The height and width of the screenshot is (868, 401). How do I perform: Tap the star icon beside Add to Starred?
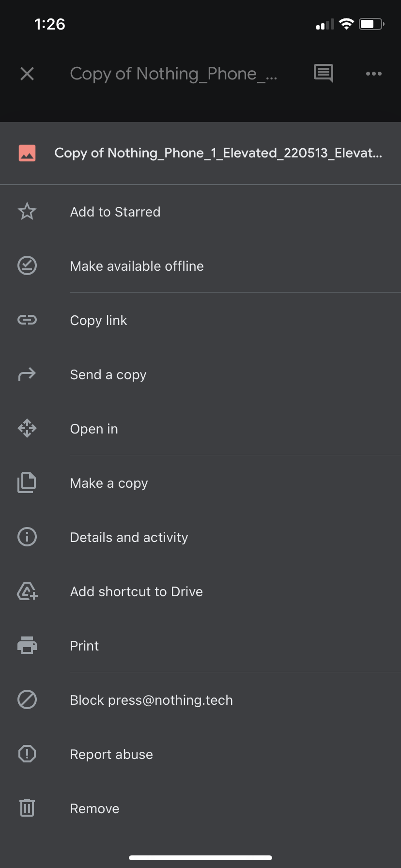tap(27, 212)
